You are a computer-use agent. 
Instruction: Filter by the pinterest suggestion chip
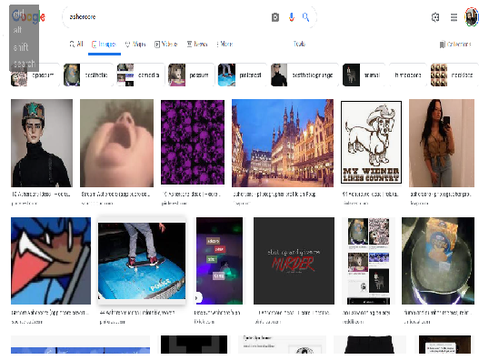pos(242,75)
